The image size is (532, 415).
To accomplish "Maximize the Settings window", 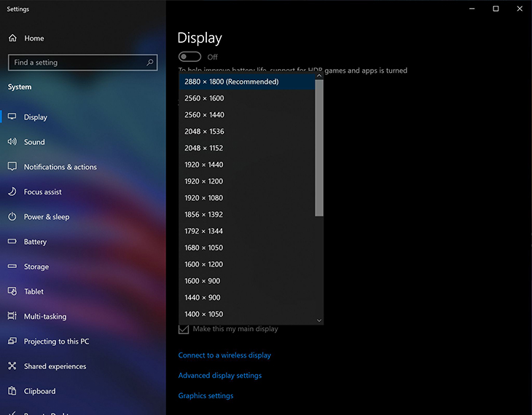I will coord(496,9).
